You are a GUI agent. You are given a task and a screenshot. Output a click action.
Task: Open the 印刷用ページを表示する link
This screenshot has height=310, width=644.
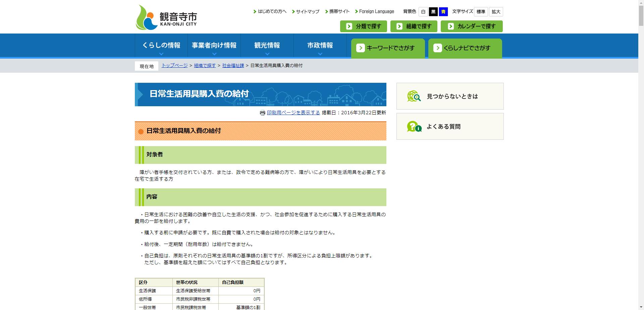[293, 113]
